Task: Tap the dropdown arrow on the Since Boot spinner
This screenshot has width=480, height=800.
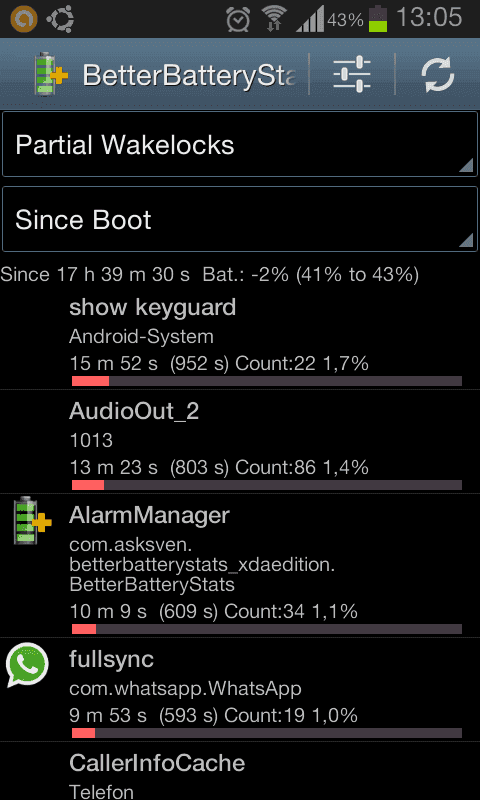Action: pos(466,240)
